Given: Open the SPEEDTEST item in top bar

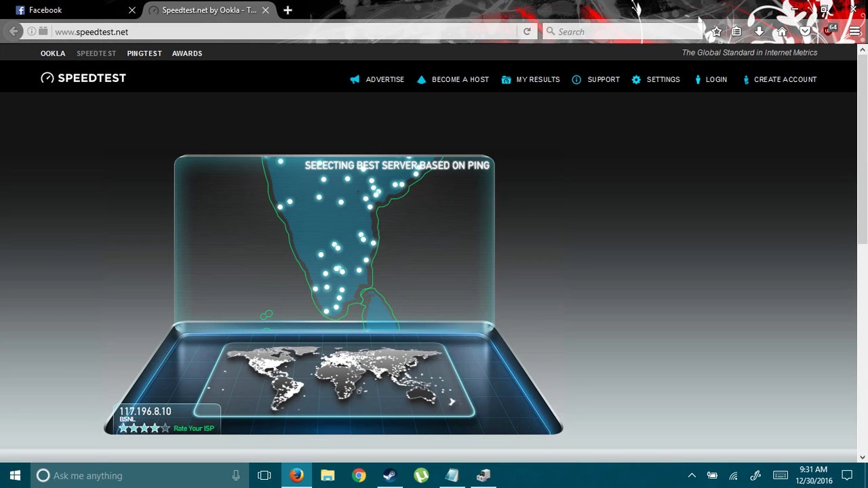Looking at the screenshot, I should click(96, 54).
